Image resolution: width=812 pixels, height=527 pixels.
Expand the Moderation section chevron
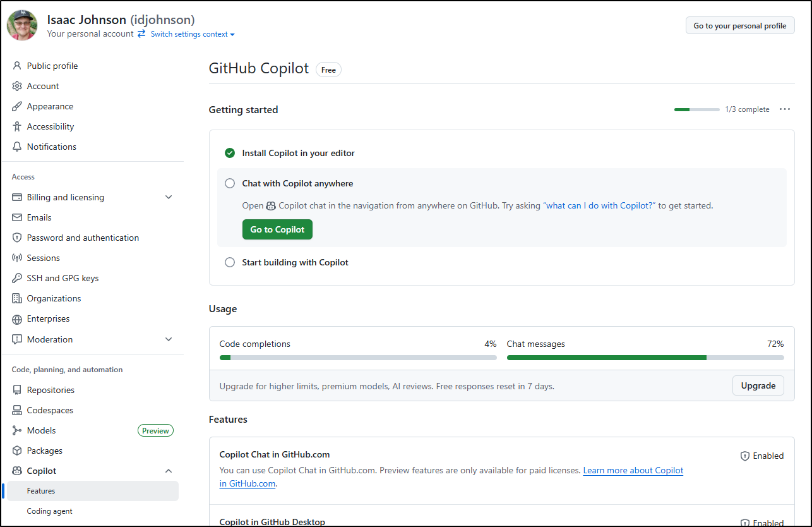coord(169,339)
